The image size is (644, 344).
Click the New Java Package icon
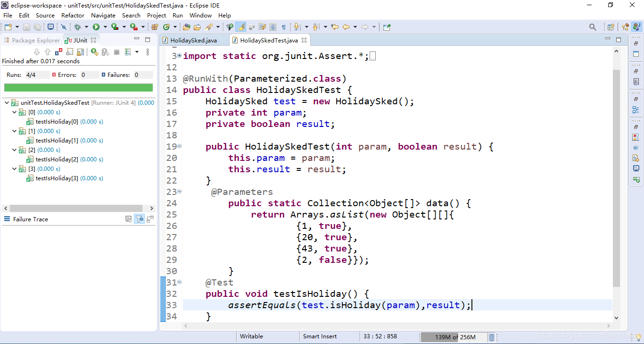pyautogui.click(x=155, y=27)
